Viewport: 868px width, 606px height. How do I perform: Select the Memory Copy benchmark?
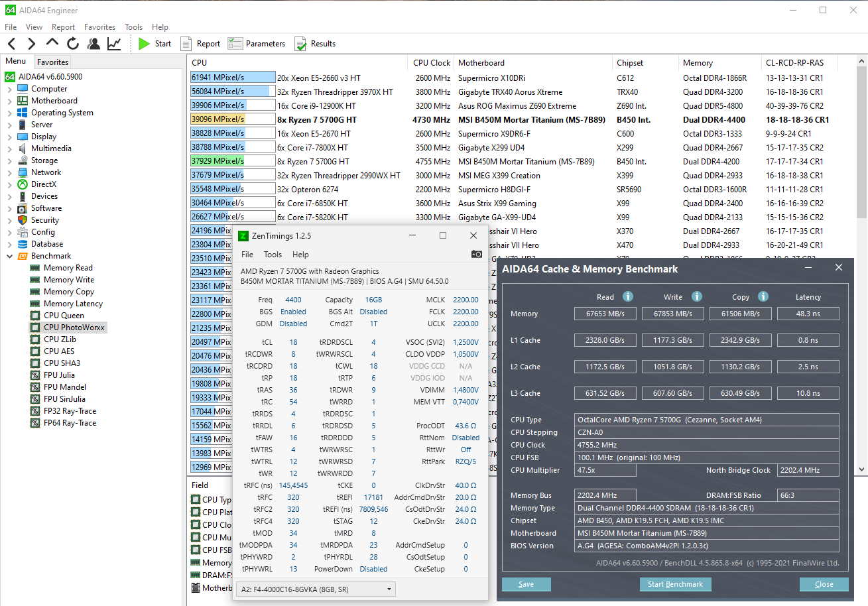point(68,292)
